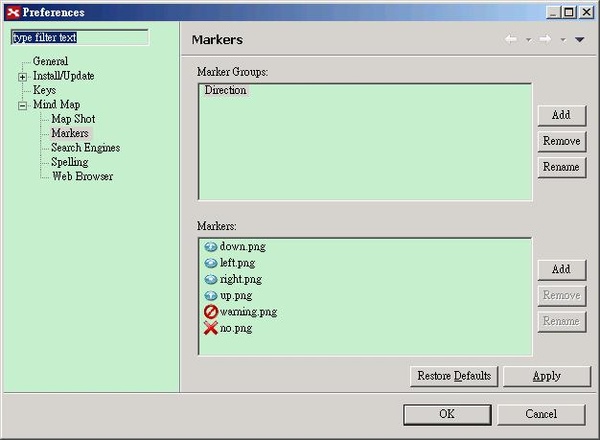Select General in the preferences tree
The height and width of the screenshot is (440, 600).
[51, 61]
